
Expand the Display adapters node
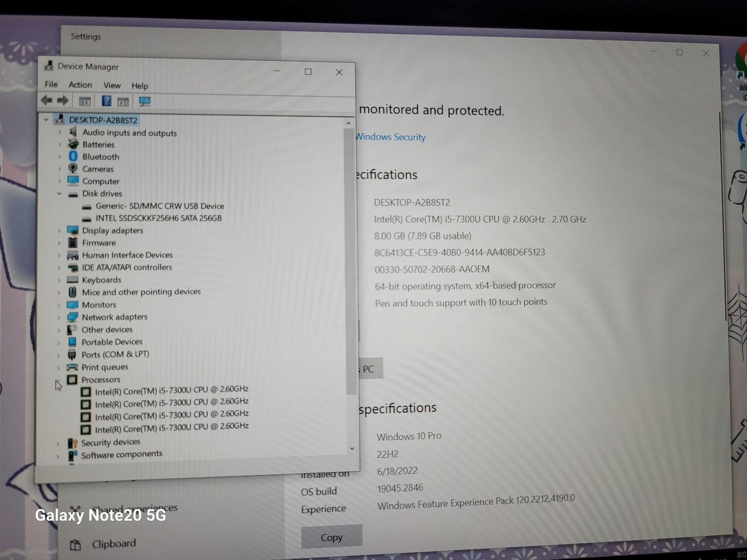click(59, 231)
